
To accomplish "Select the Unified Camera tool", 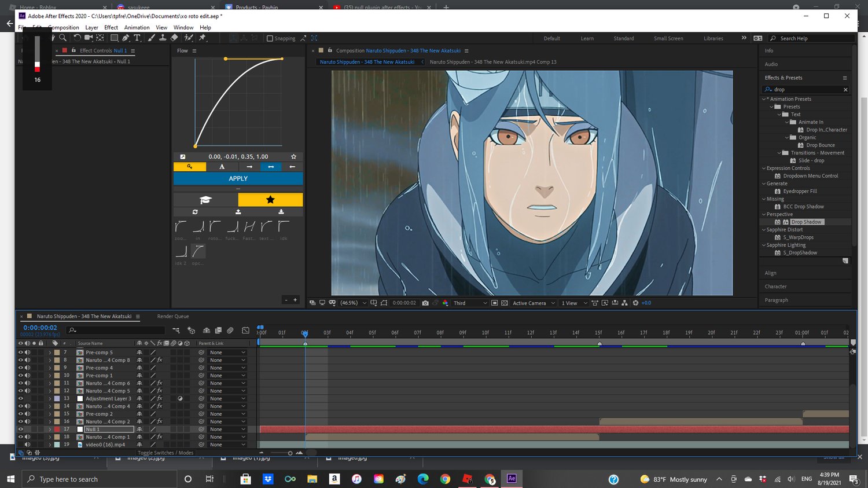I will 88,38.
